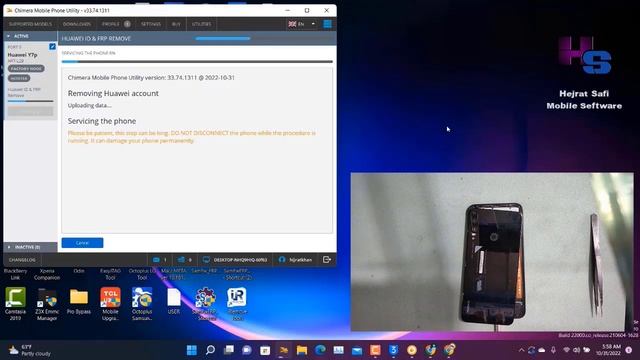Screen dimensions: 640x360
Task: Expand the Inactive (0) section
Action: (x=30, y=247)
